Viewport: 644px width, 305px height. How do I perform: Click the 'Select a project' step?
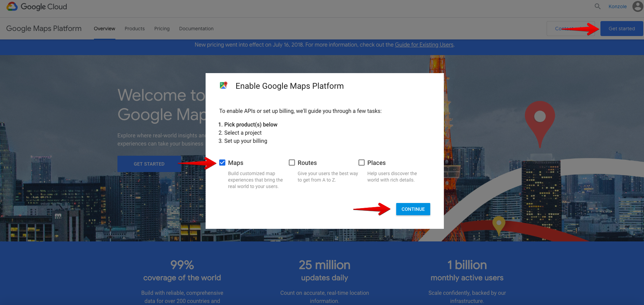[x=243, y=133]
